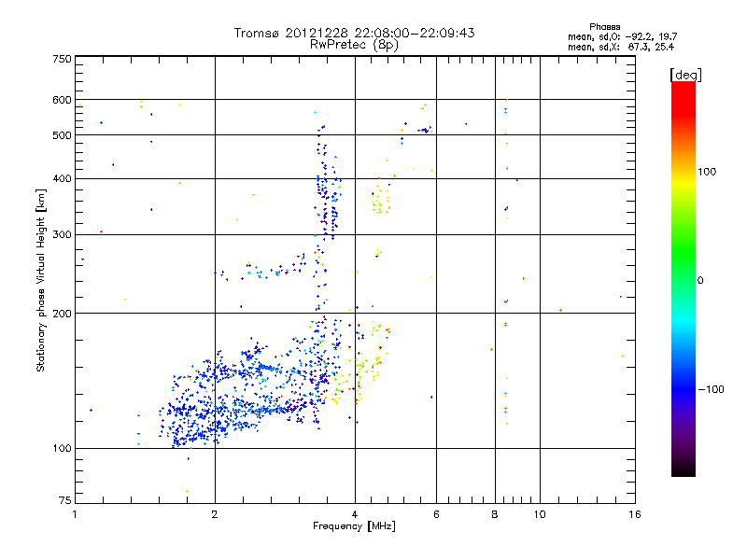747x560 pixels.
Task: Click the y-axis label '600'
Action: (x=62, y=100)
